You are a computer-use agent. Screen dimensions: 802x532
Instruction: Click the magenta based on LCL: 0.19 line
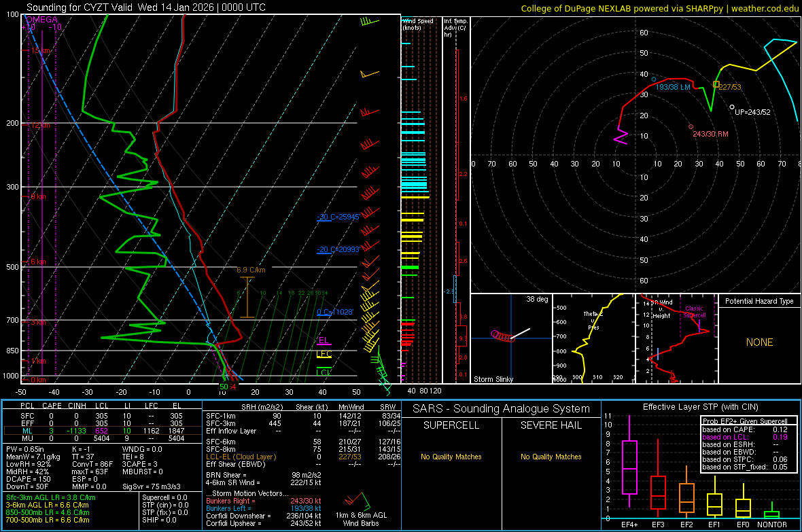pos(745,437)
